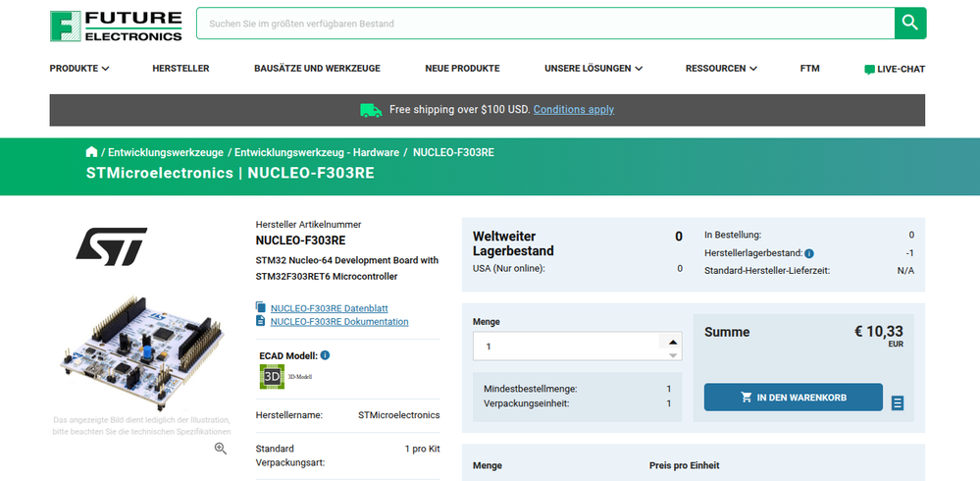The height and width of the screenshot is (481, 980).
Task: Click the Weltweiter Lagerbestand heading
Action: click(513, 244)
